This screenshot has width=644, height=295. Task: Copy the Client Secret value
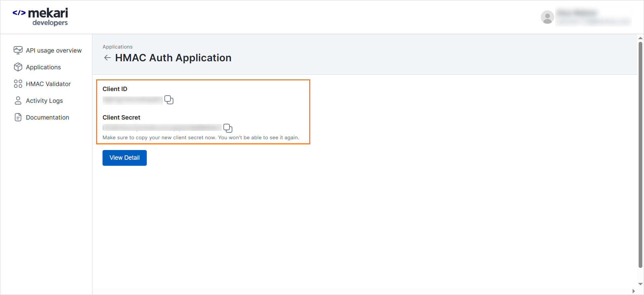228,128
